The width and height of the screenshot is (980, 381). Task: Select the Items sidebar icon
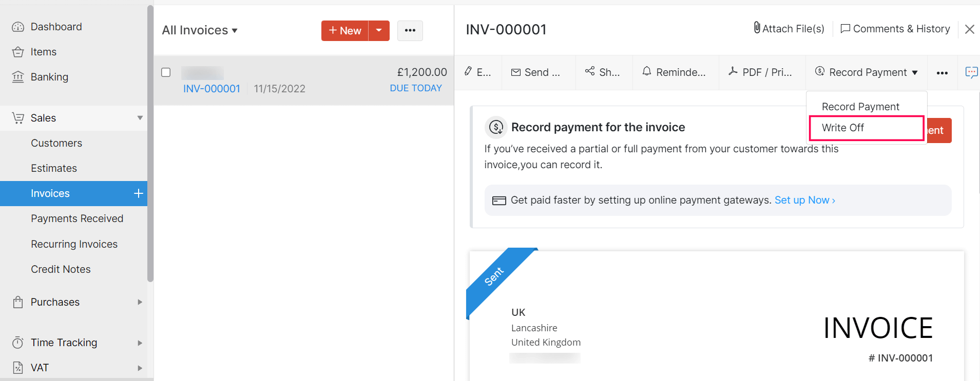(x=18, y=51)
